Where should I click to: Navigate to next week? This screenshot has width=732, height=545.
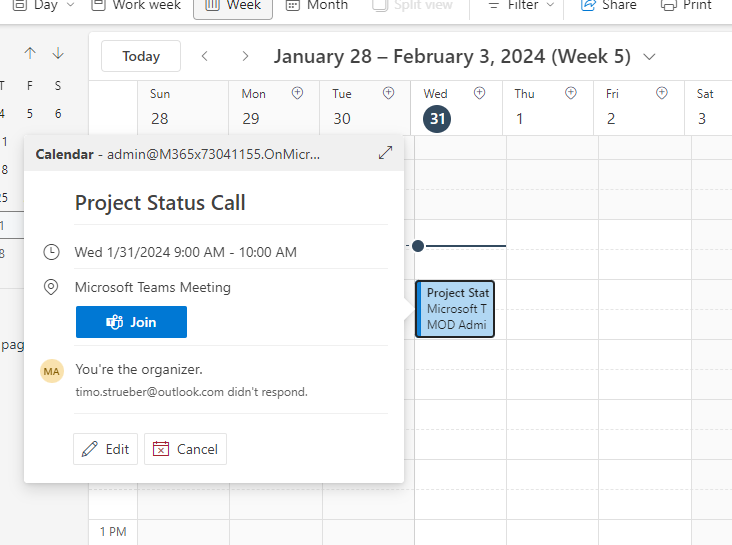[245, 56]
